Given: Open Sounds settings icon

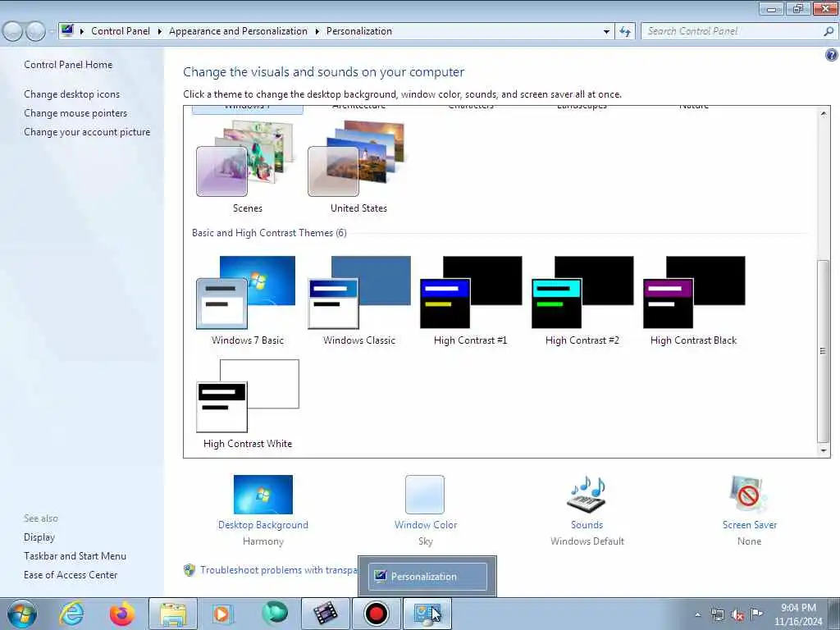Looking at the screenshot, I should [x=587, y=495].
